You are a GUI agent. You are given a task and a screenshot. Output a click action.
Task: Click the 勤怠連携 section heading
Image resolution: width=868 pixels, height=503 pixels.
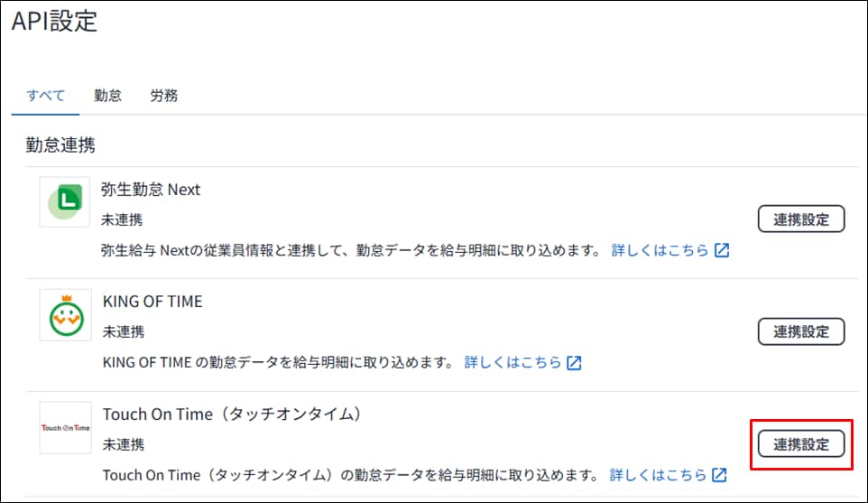[x=60, y=144]
